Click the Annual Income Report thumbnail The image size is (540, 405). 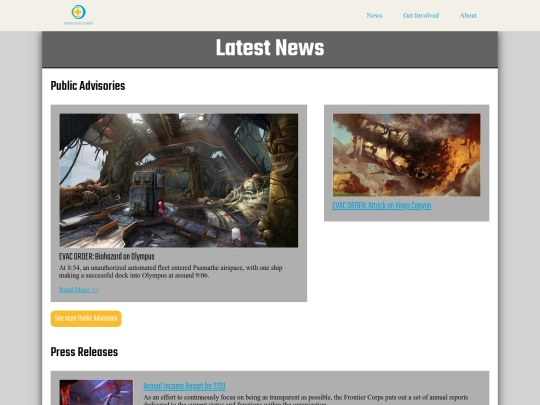tap(96, 392)
